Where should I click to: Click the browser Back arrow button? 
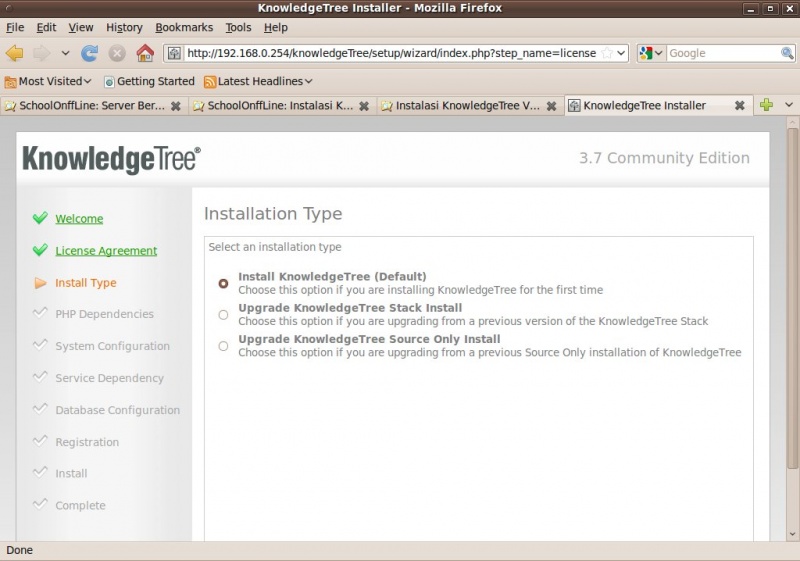[14, 53]
